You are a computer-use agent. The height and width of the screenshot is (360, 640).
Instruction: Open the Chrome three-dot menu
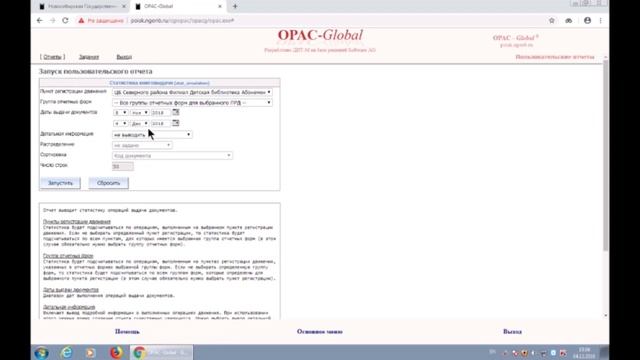(600, 20)
